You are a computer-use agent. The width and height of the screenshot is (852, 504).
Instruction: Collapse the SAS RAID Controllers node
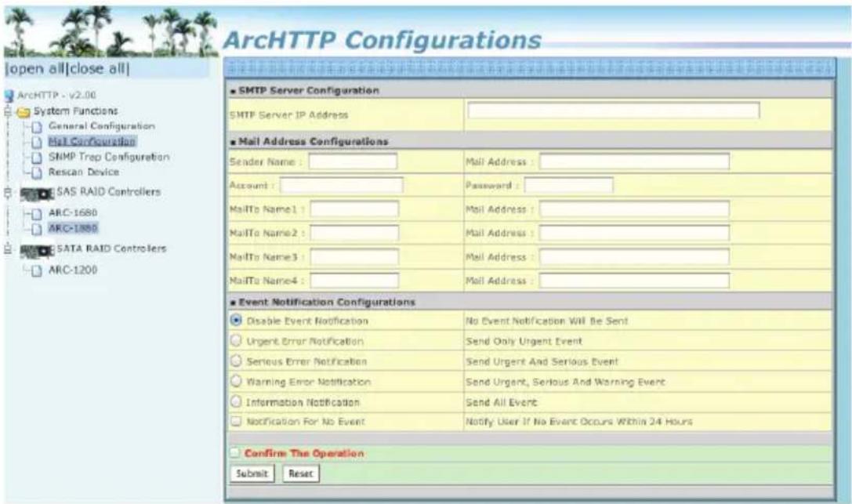[x=8, y=192]
